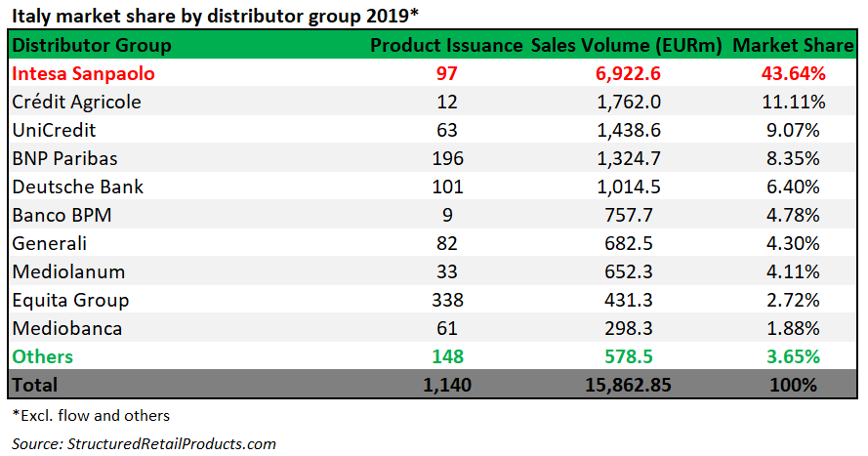Screen dimensions: 868x456
Task: Click the Others issuance value 148
Action: 447,357
